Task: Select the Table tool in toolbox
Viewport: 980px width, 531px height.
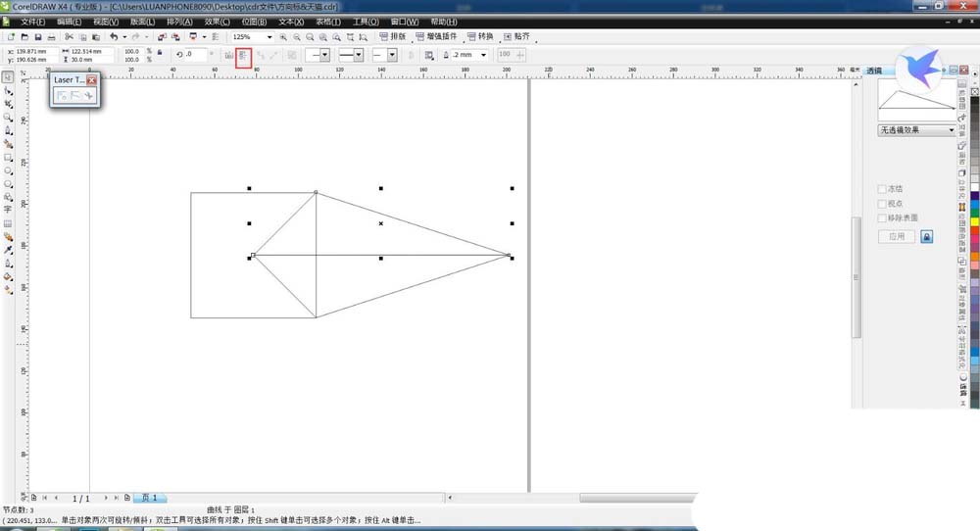Action: [x=8, y=223]
